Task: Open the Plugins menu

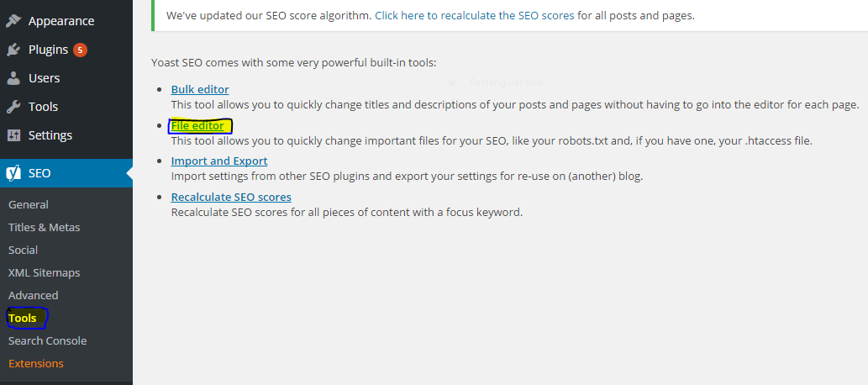Action: [48, 50]
